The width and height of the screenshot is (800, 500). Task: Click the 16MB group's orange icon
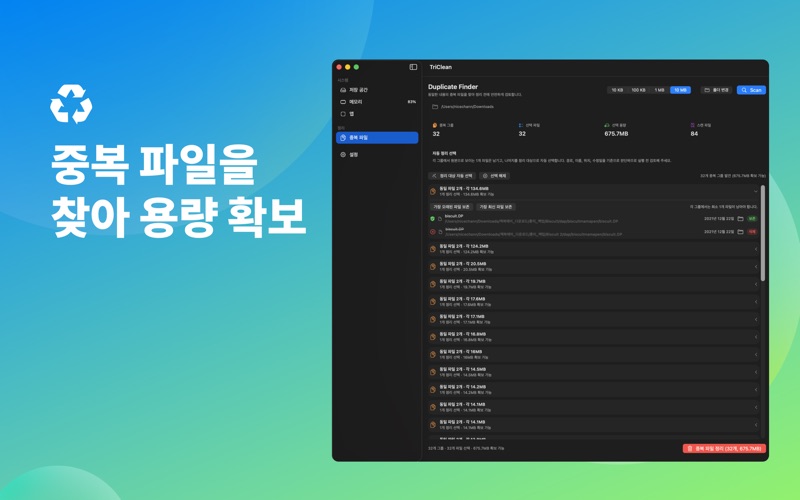(x=433, y=355)
